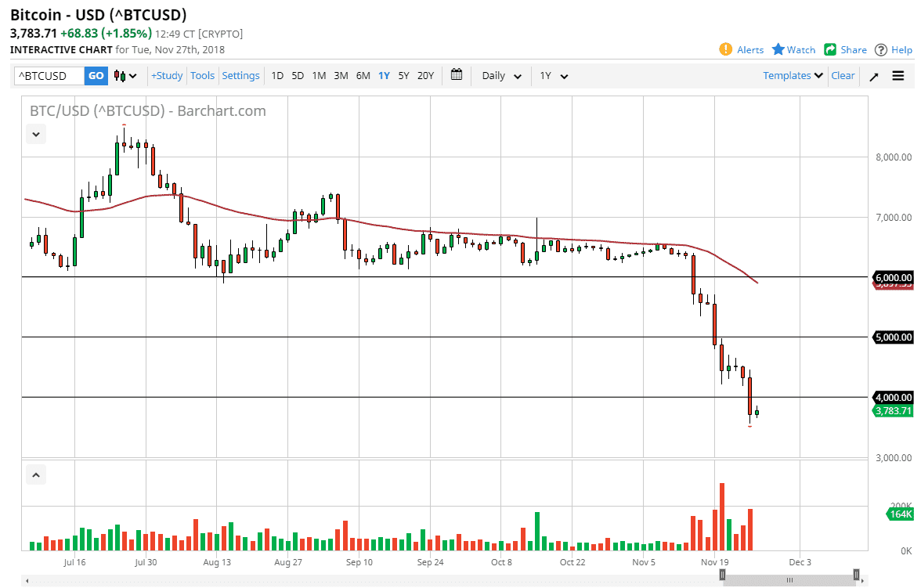Open the 1Y period dropdown
Viewport: 921px width, 588px height.
553,76
